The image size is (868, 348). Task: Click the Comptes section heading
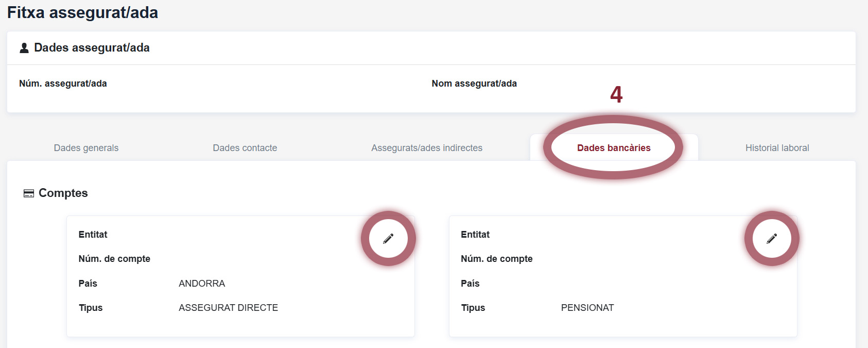[x=63, y=193]
